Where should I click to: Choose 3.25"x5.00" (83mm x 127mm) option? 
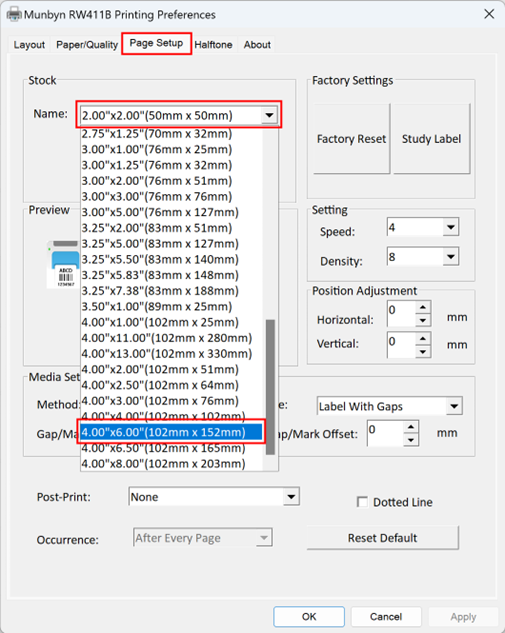click(172, 244)
